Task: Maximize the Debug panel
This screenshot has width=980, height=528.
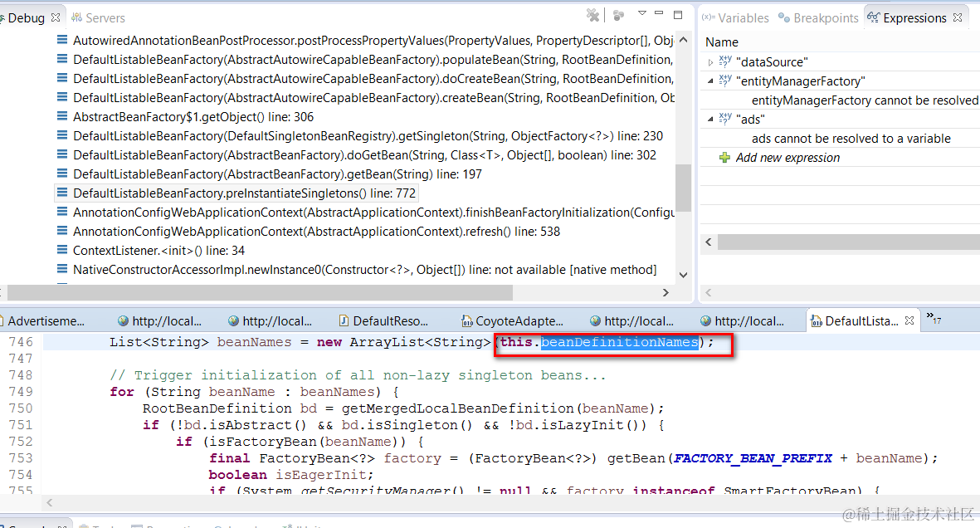Action: [677, 14]
